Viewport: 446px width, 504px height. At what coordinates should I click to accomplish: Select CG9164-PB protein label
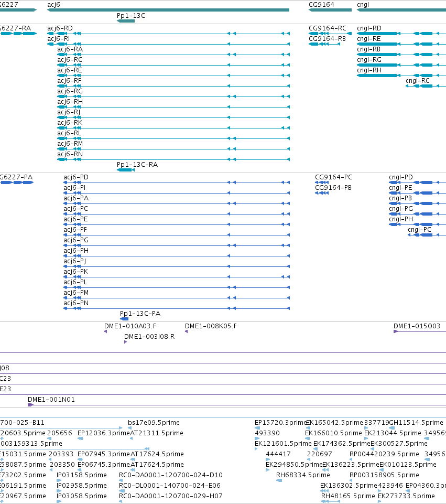coord(333,188)
